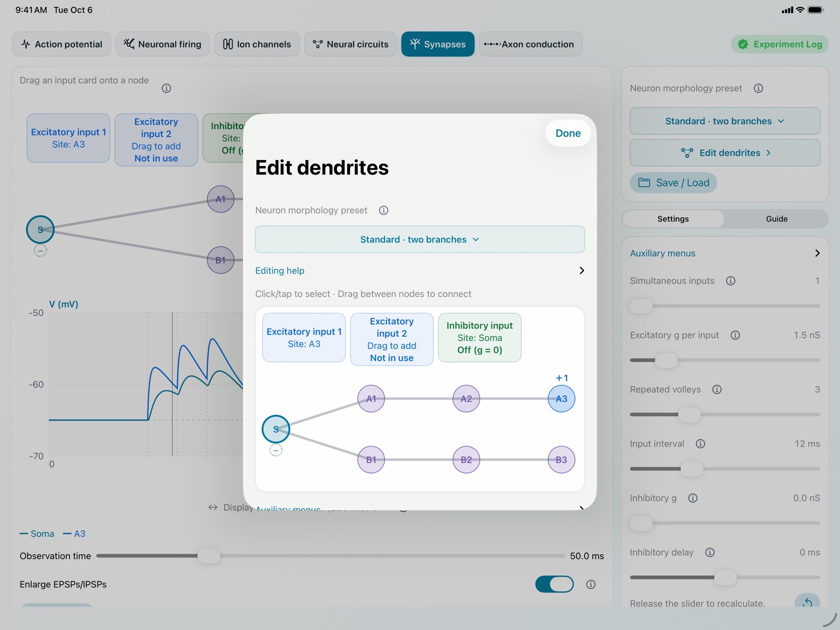Open the Experiment Log

[780, 44]
